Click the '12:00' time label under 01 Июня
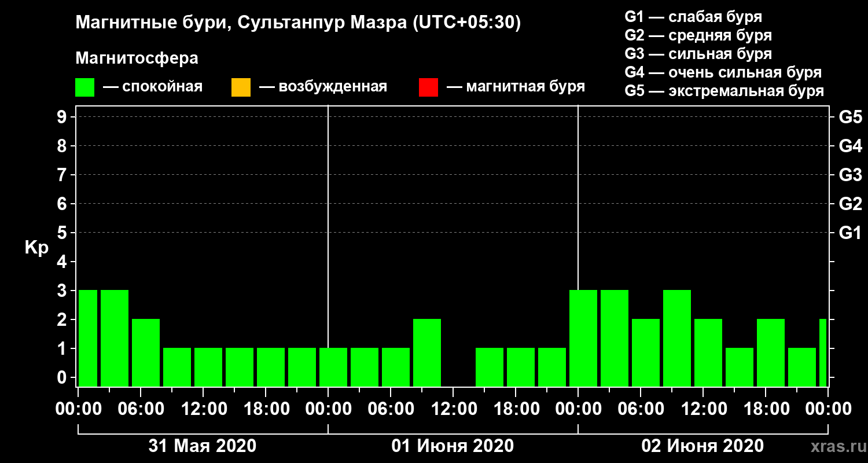Image resolution: width=868 pixels, height=463 pixels. click(x=453, y=409)
